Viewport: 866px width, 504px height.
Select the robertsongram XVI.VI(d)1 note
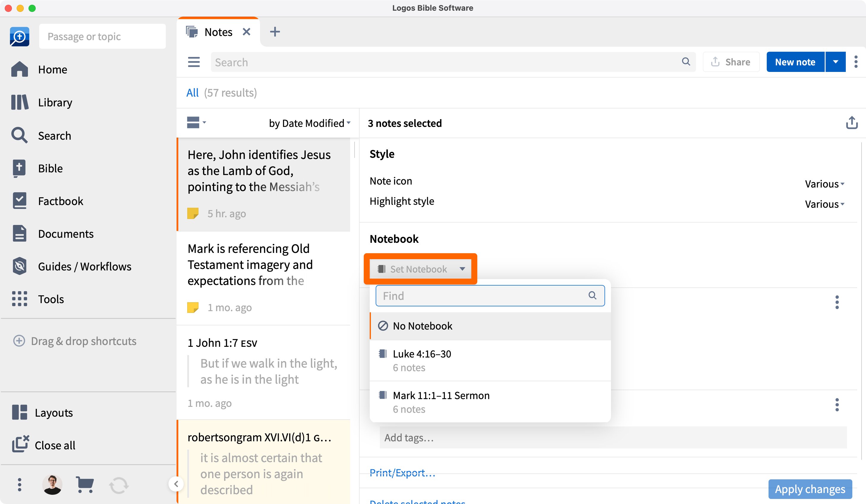pos(264,462)
